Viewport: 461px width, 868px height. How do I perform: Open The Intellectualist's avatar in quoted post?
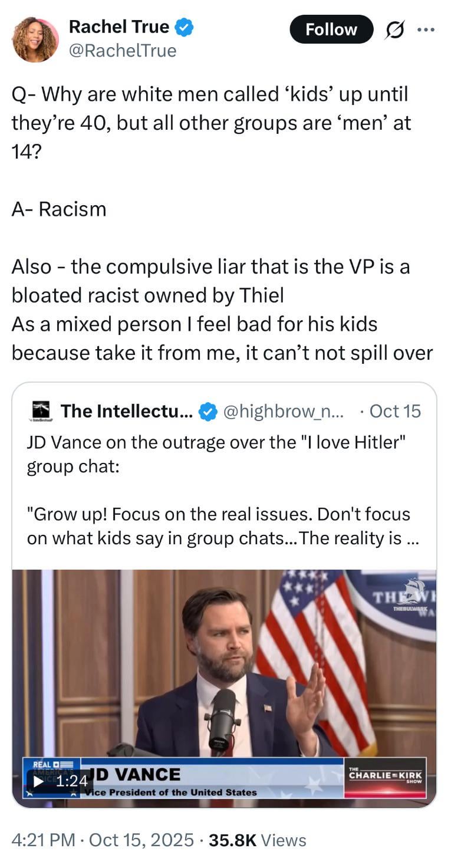coord(41,411)
